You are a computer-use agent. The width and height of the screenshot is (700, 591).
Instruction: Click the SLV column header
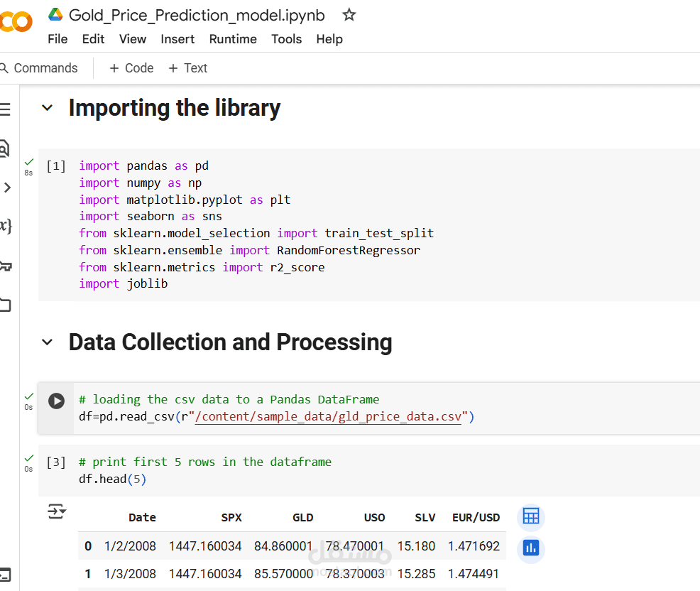pos(425,517)
